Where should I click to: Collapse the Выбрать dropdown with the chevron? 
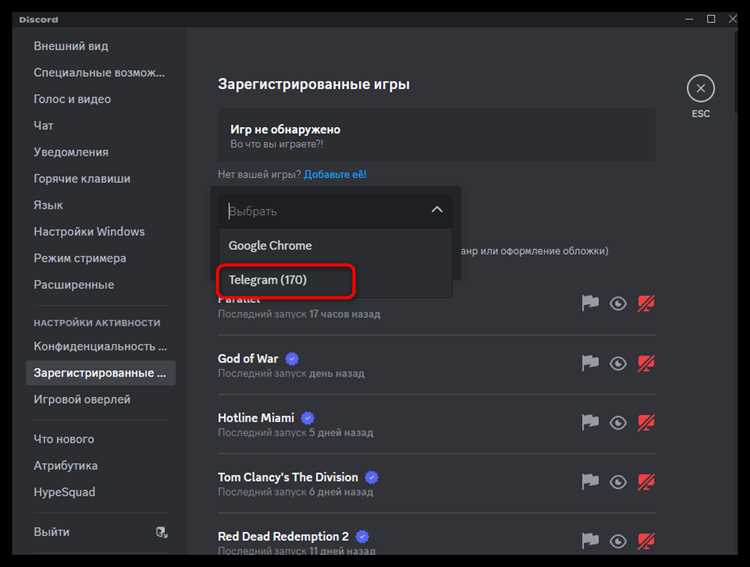[x=437, y=210]
